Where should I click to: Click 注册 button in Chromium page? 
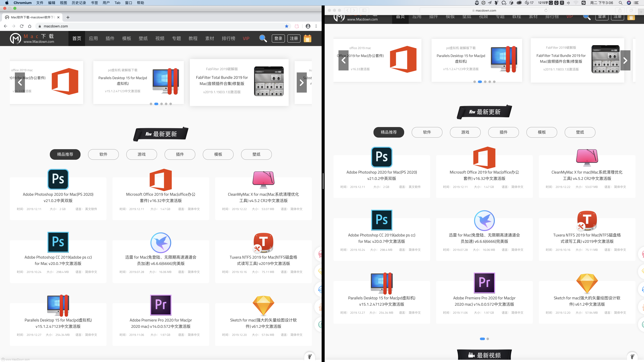click(x=294, y=38)
